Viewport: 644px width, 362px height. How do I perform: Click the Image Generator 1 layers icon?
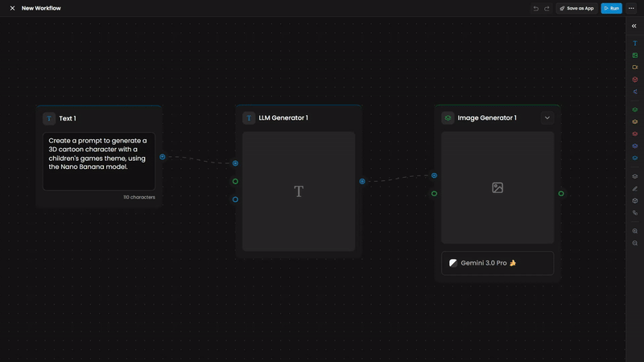pos(448,117)
